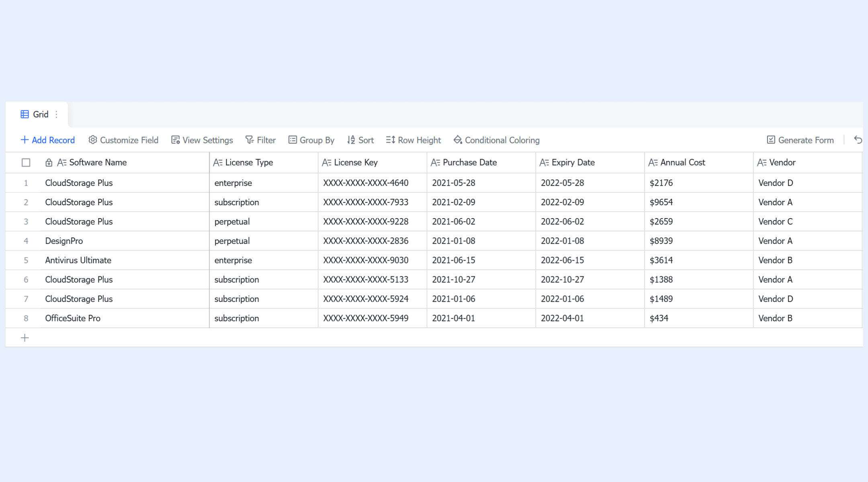Click annual cost $3614
Screen dimensions: 868x482
click(x=699, y=260)
